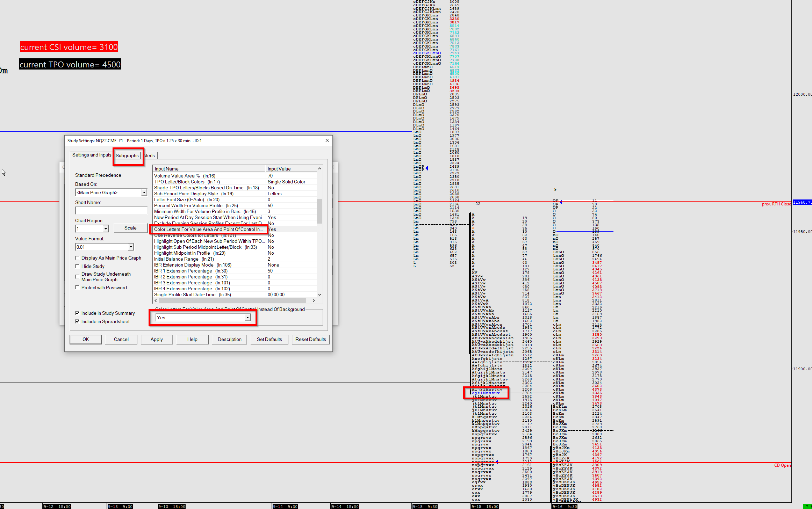Click the 9-14 18:00 time axis label
The image size is (812, 509).
[345, 506]
